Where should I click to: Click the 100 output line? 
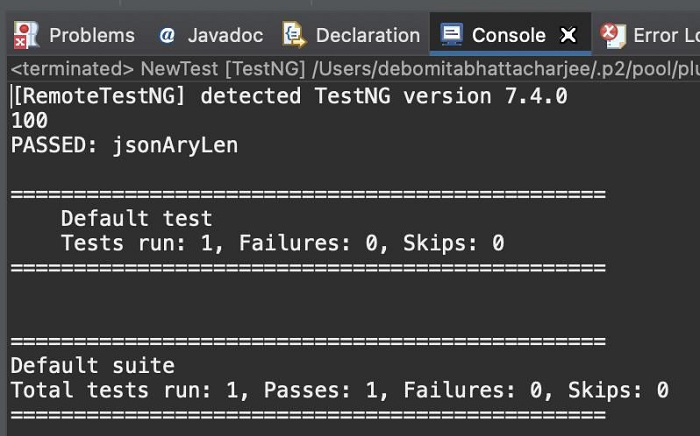(x=29, y=120)
